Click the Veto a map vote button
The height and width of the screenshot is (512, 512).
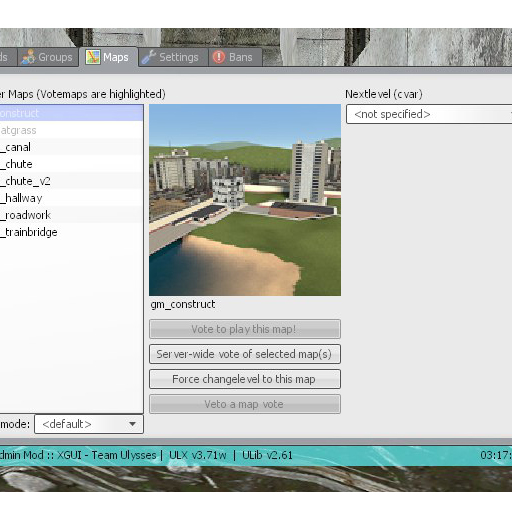coord(245,404)
